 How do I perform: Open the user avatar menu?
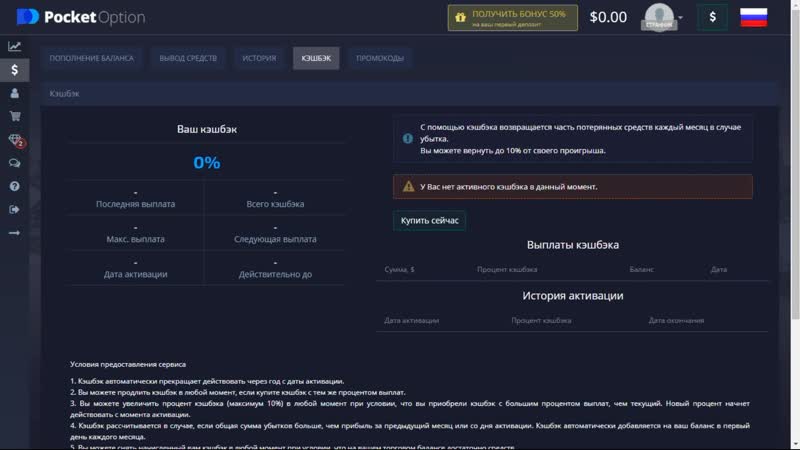click(660, 17)
